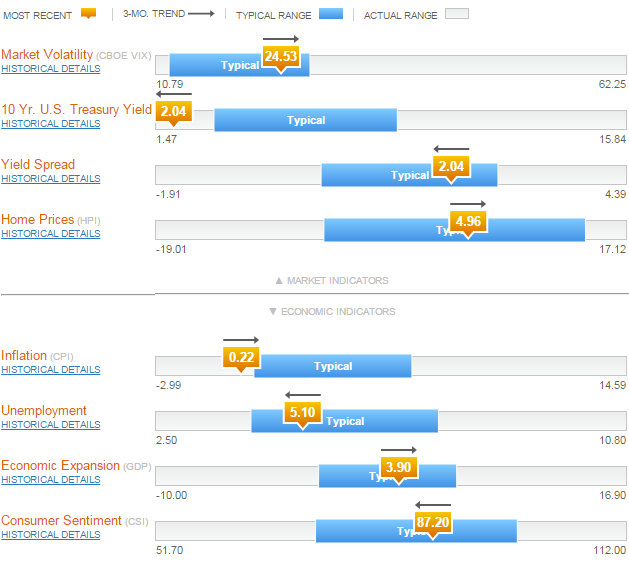Open Historical Details under Inflation
Screen dimensions: 629x572
(x=51, y=370)
